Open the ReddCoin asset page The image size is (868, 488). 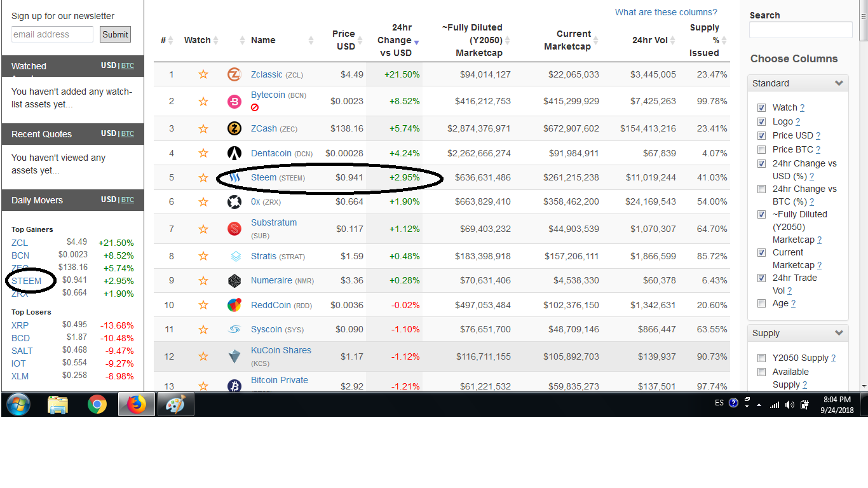pyautogui.click(x=271, y=305)
